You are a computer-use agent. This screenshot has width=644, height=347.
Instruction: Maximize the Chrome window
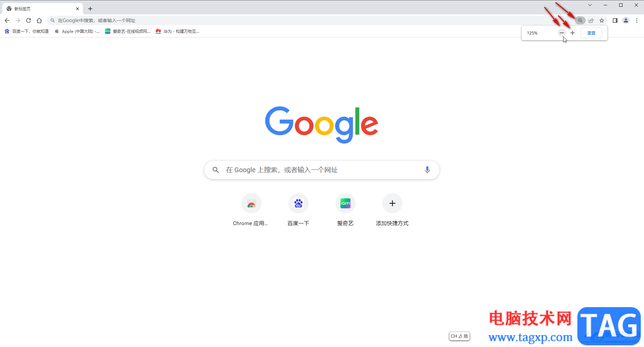(x=621, y=5)
